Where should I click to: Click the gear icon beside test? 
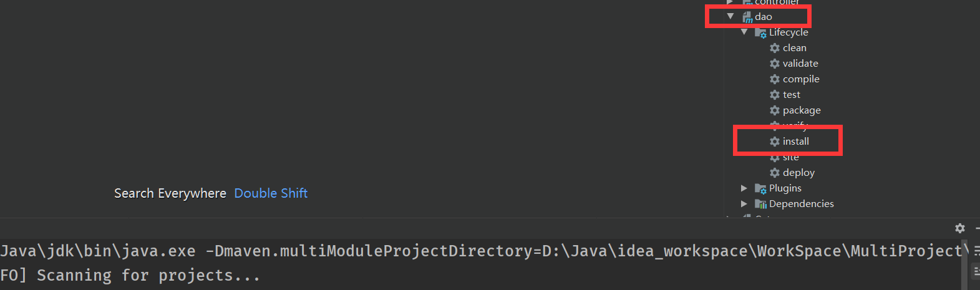(775, 95)
